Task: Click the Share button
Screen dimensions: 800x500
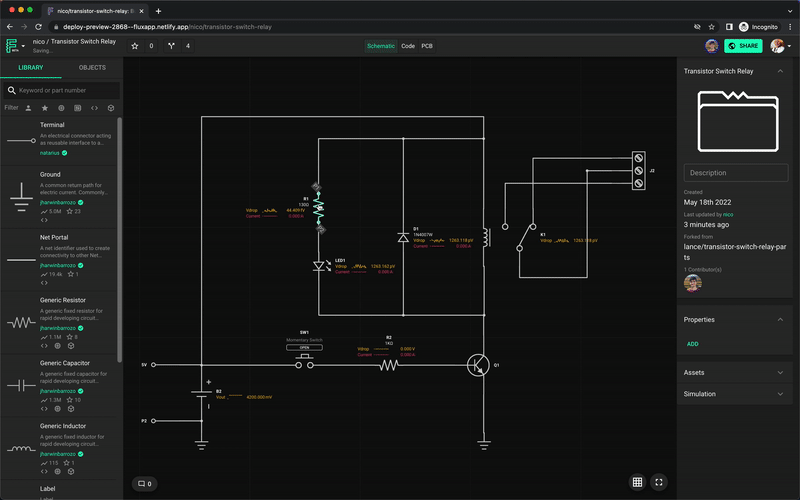Action: point(743,46)
